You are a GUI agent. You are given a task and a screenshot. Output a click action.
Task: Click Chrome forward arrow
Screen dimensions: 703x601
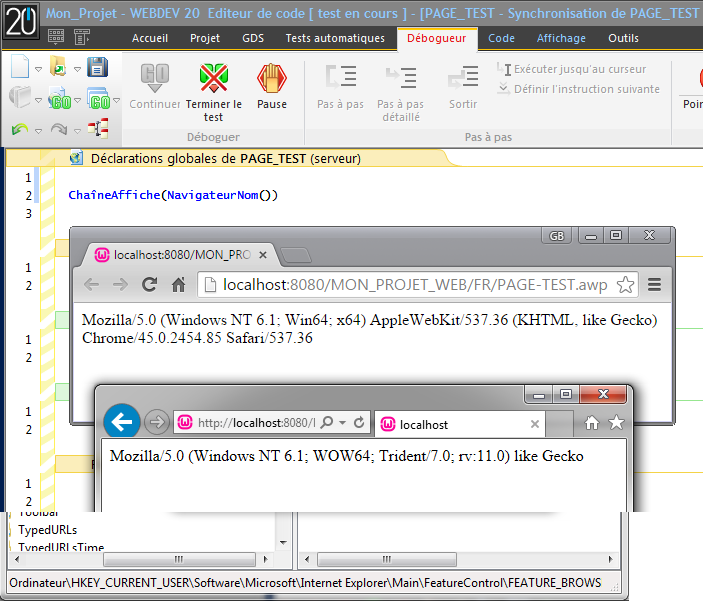(120, 284)
